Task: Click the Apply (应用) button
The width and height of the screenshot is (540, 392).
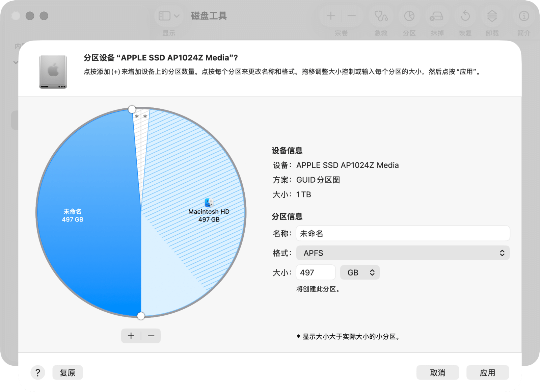Action: pos(487,373)
